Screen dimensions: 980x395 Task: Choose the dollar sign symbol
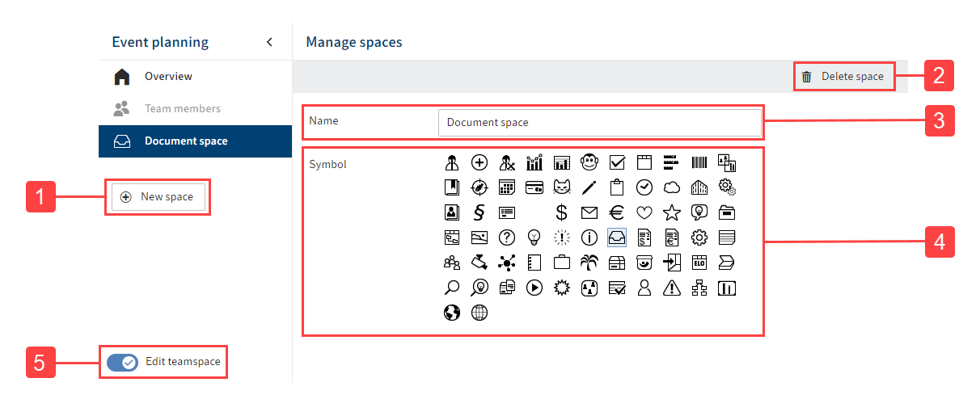(561, 212)
